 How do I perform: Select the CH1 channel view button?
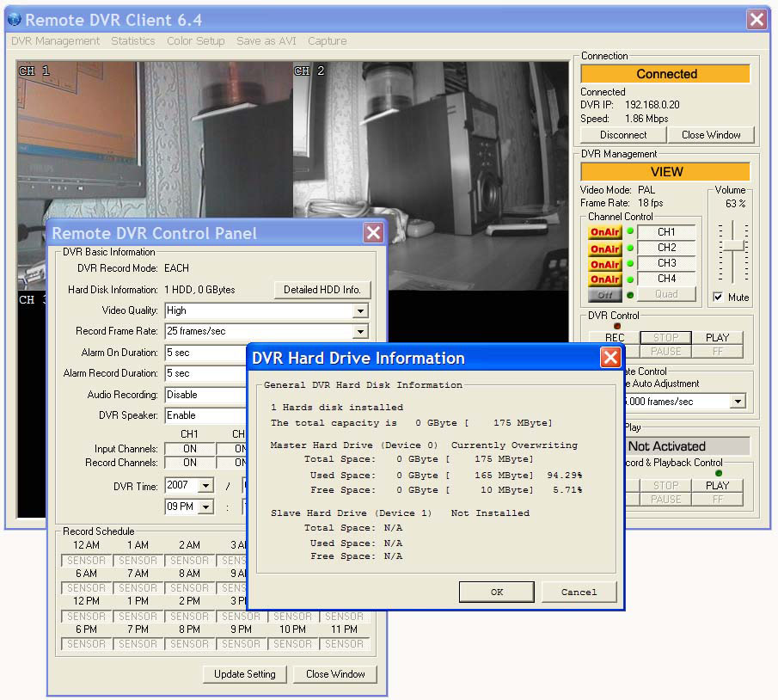(x=666, y=232)
